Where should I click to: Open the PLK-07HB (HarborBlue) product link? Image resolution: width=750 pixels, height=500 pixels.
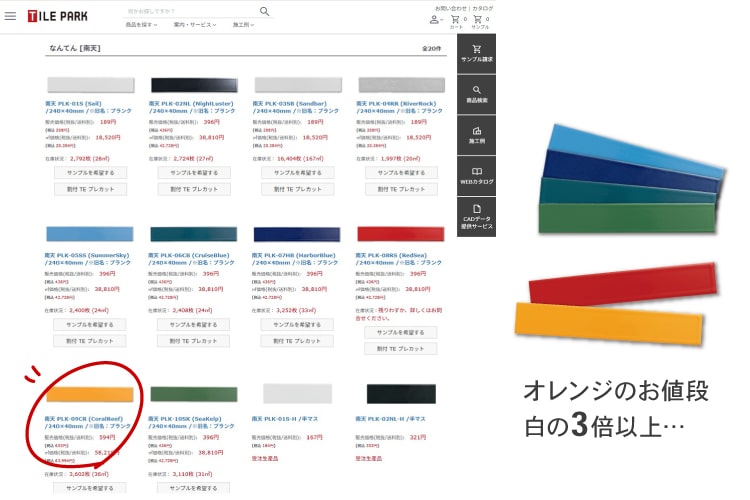295,259
